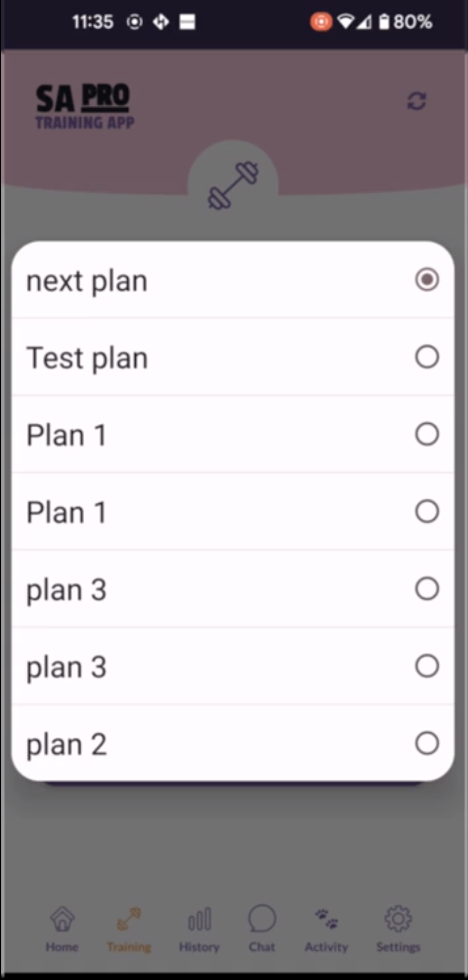Select the 'next plan' radio button
Viewport: 468px width, 980px height.
click(426, 279)
